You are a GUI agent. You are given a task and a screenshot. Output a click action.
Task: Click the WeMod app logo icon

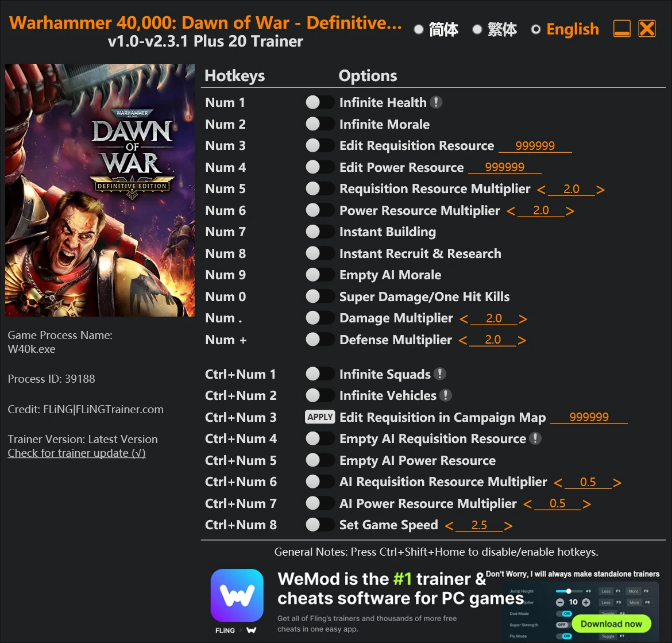pyautogui.click(x=237, y=596)
